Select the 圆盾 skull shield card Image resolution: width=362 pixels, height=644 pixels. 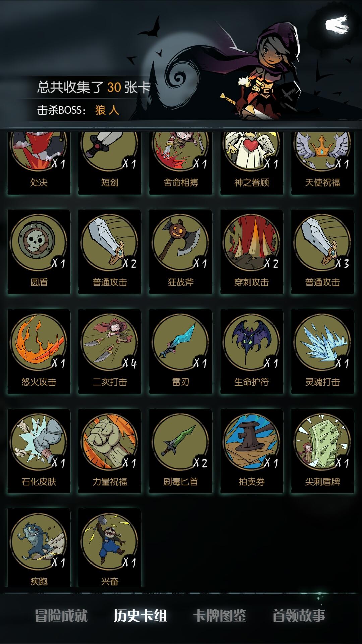pos(39,252)
